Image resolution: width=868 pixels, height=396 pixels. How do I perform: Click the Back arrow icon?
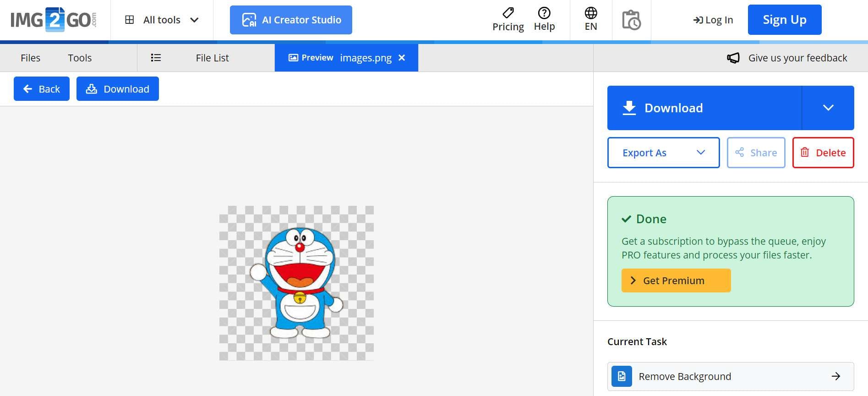click(27, 88)
